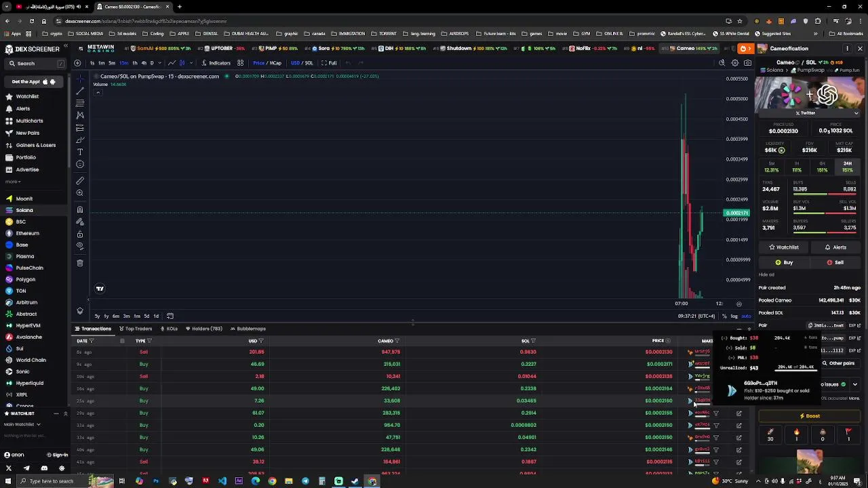The image size is (868, 488).
Task: Toggle log scale on chart
Action: (x=734, y=316)
